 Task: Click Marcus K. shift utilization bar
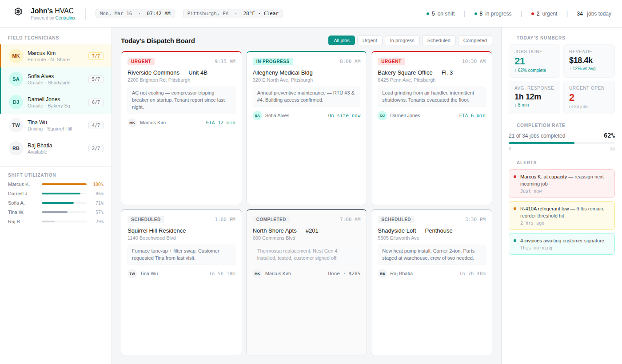tap(64, 184)
